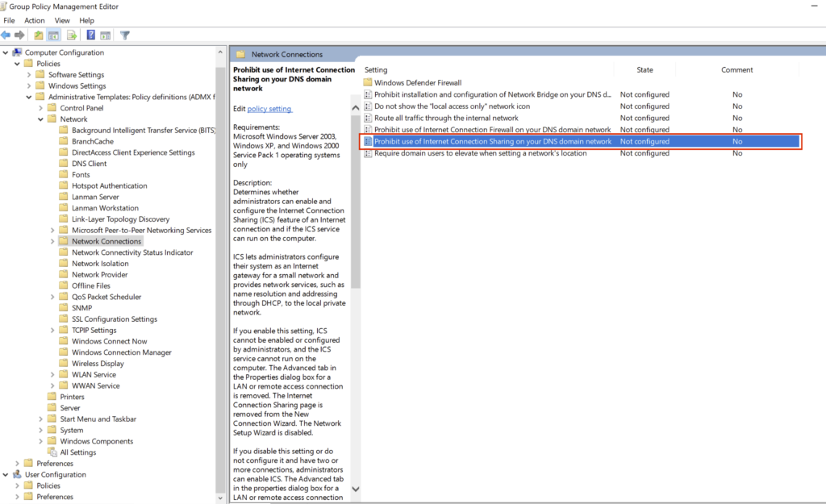Collapse the Network tree node
The image size is (826, 504).
pyautogui.click(x=41, y=119)
